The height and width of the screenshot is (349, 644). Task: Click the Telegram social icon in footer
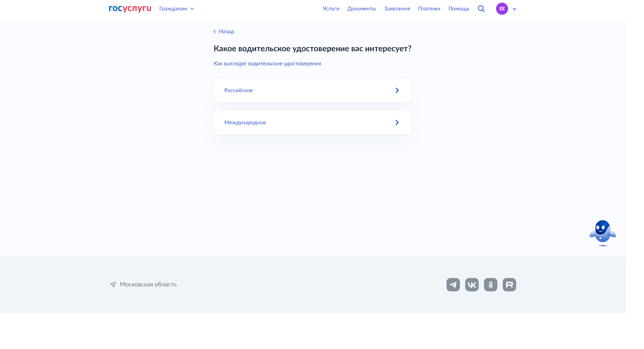click(x=453, y=284)
